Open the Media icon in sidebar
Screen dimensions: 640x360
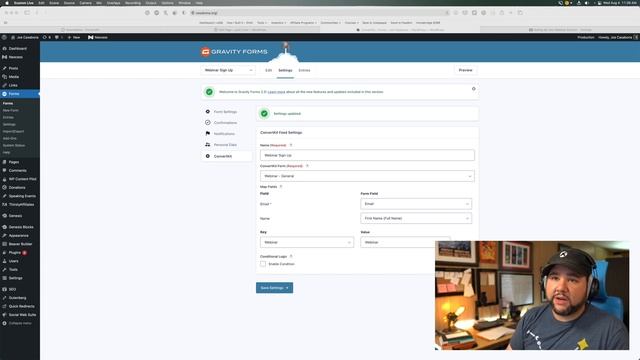[4, 77]
